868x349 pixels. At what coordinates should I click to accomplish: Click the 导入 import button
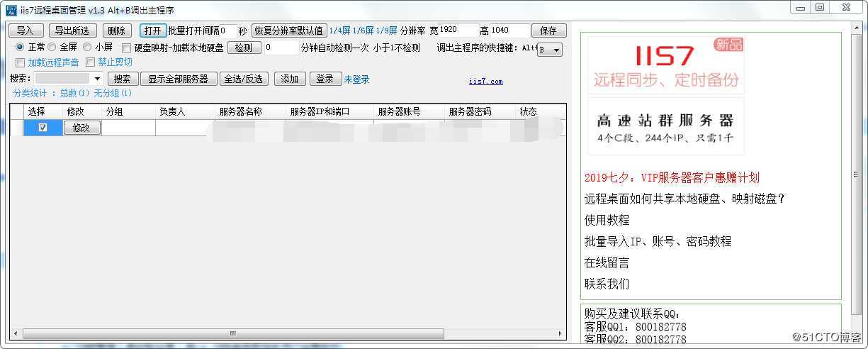(x=26, y=31)
